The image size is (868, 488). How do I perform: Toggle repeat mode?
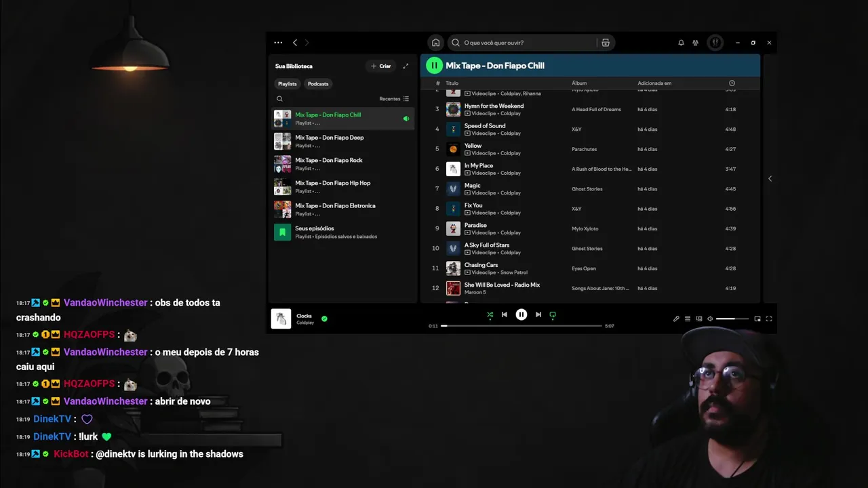click(x=553, y=314)
